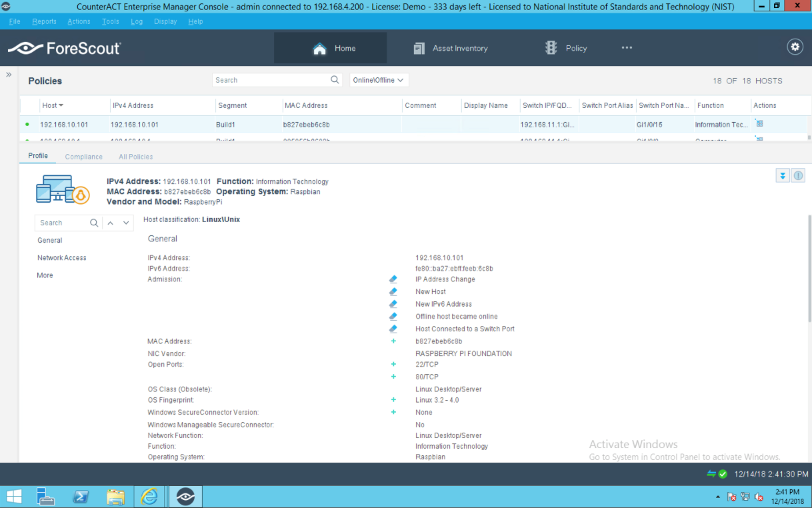This screenshot has width=812, height=508.
Task: Click the Raspbian device profile icon
Action: [63, 189]
